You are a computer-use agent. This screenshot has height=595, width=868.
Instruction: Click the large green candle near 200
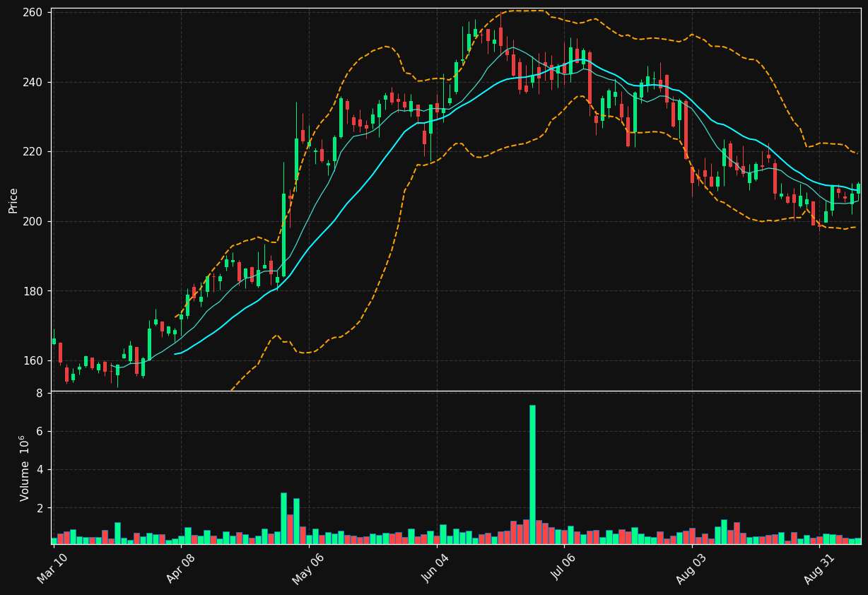283,235
